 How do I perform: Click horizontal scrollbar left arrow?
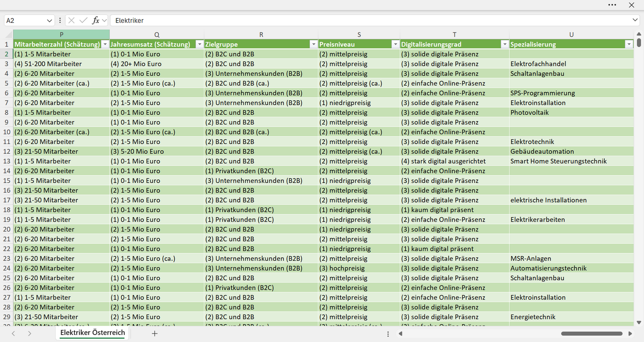[401, 334]
